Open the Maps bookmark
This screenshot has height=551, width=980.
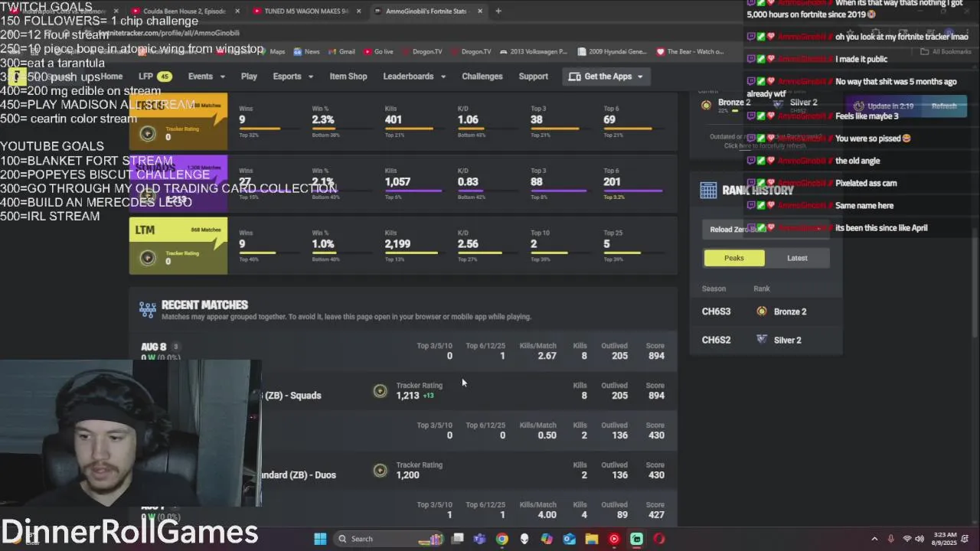[272, 51]
